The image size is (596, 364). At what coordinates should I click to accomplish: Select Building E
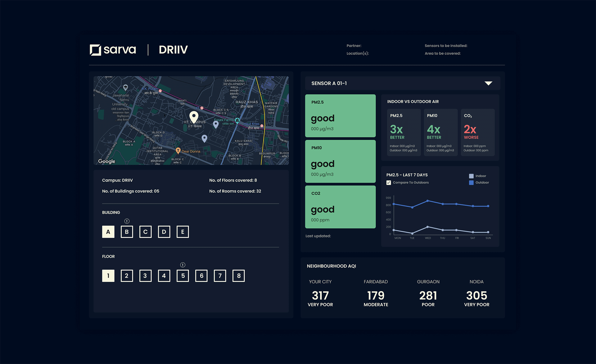pos(183,232)
